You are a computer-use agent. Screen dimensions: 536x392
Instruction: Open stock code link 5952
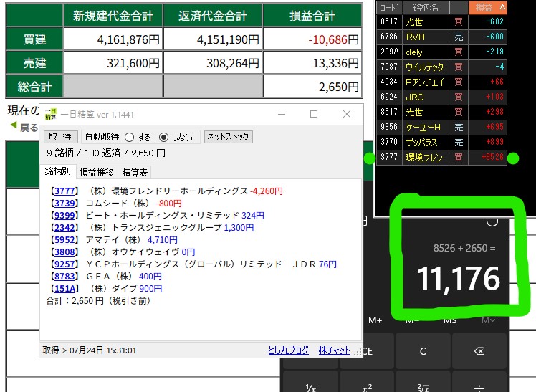(x=64, y=240)
